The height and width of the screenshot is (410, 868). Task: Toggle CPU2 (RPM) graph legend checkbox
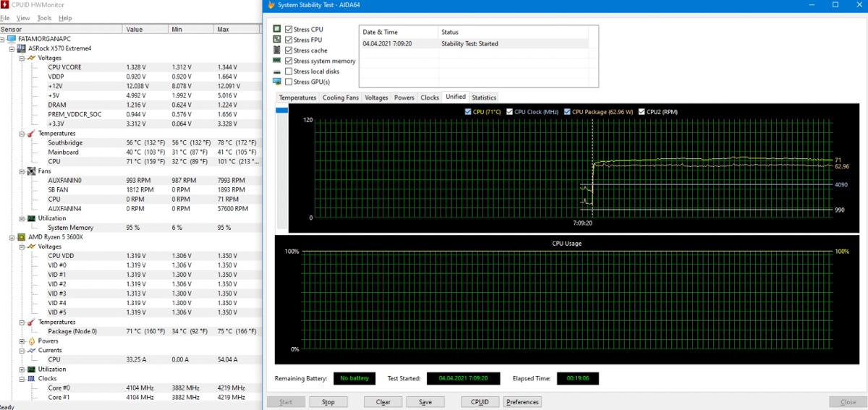coord(642,112)
